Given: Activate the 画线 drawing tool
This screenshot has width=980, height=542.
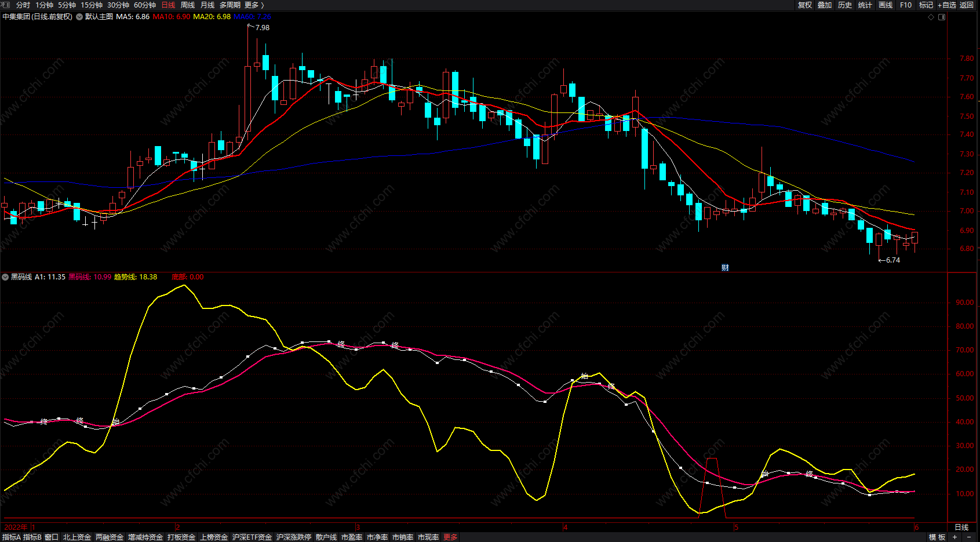Looking at the screenshot, I should (886, 5).
